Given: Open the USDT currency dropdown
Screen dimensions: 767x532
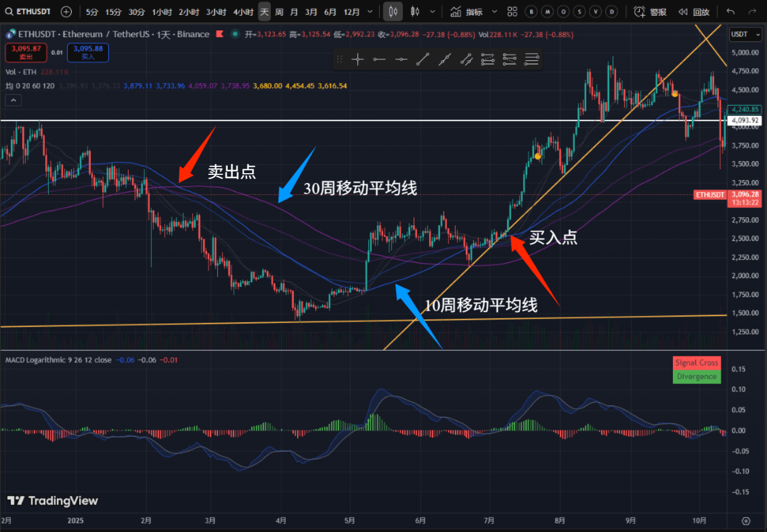Looking at the screenshot, I should [745, 34].
